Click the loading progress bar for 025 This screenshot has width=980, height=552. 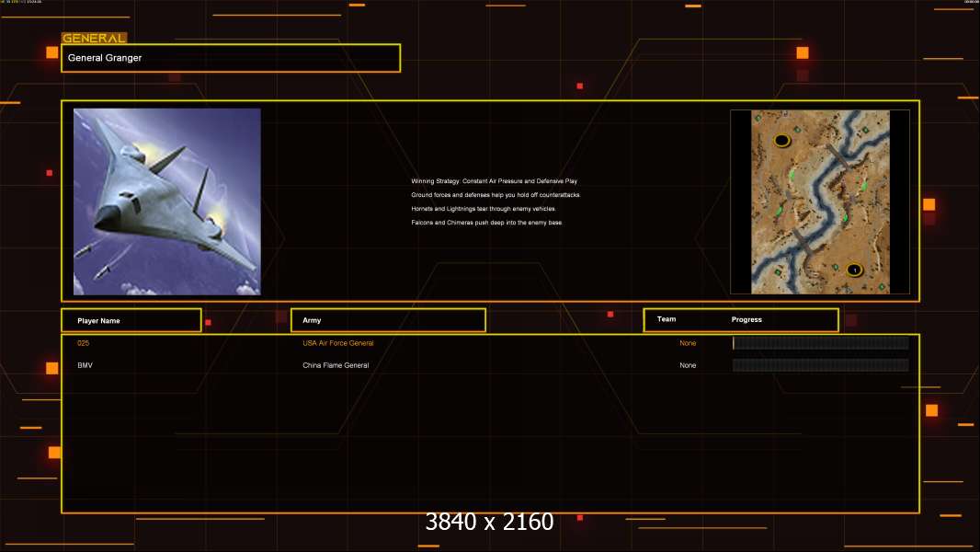pyautogui.click(x=821, y=342)
